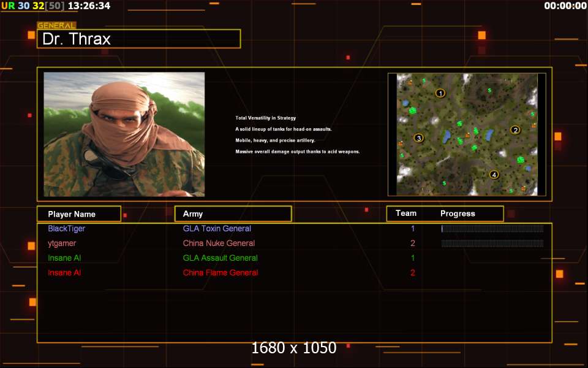The height and width of the screenshot is (368, 588).
Task: Click the yellow-green UR overlay label
Action: (x=8, y=6)
